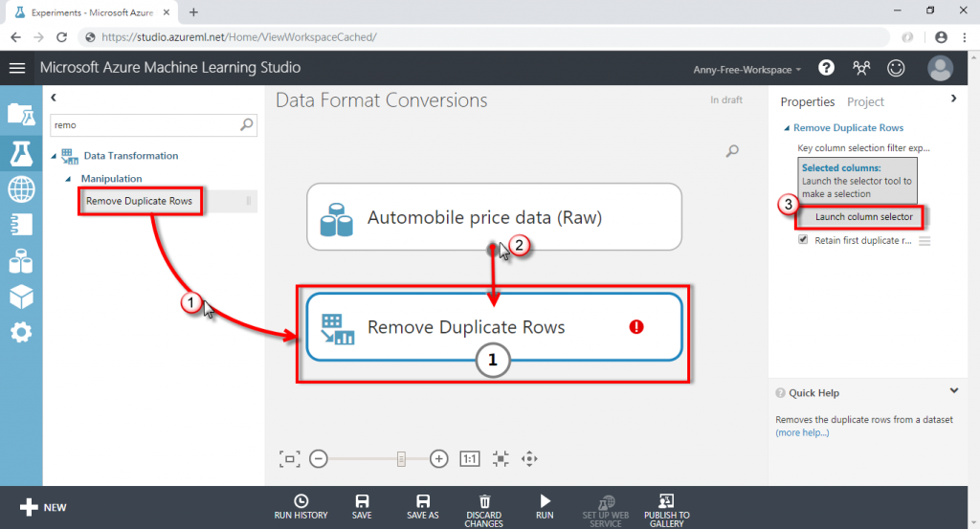
Task: Toggle the Retain first duplicate row checkbox
Action: 803,240
